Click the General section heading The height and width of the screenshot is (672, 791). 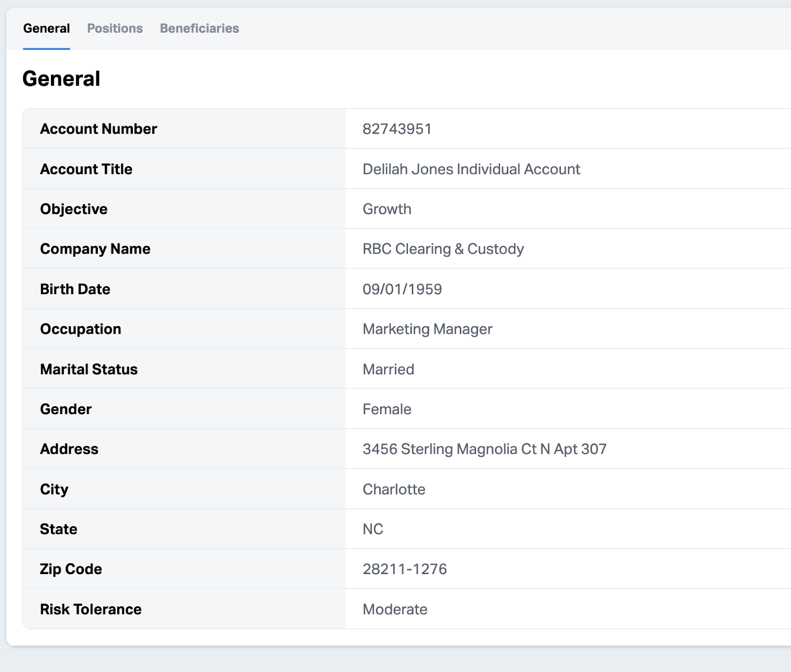coord(61,79)
